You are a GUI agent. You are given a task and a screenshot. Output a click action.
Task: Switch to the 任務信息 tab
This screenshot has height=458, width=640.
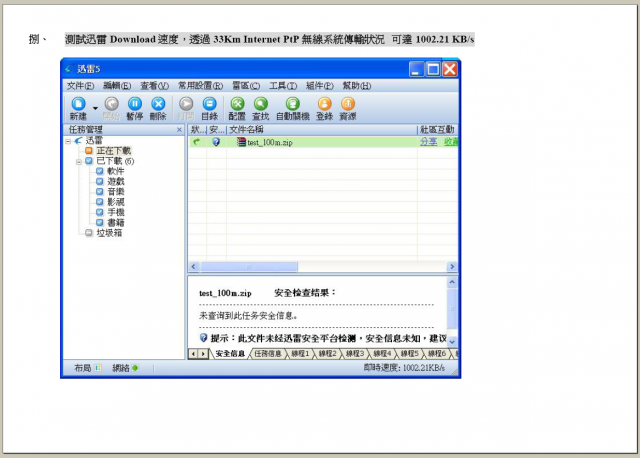pyautogui.click(x=267, y=354)
